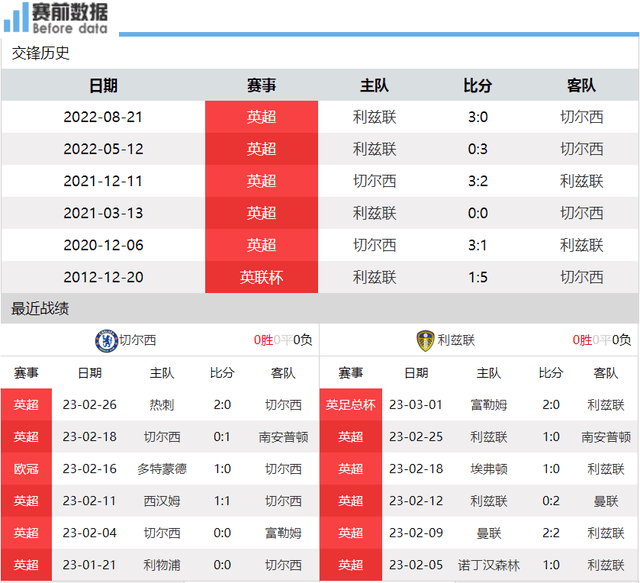This screenshot has height=583, width=640.
Task: Click the 比分 header in the head-to-head table
Action: tap(478, 85)
